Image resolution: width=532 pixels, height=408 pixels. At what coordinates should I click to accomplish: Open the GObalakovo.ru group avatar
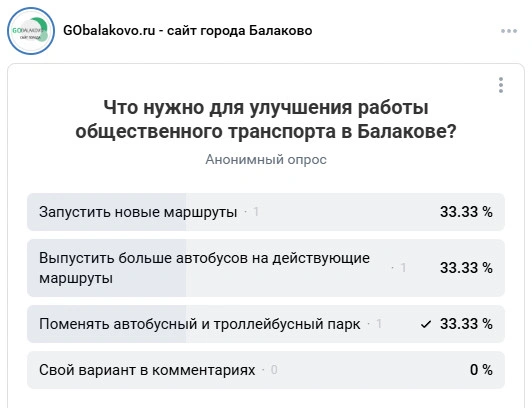31,31
